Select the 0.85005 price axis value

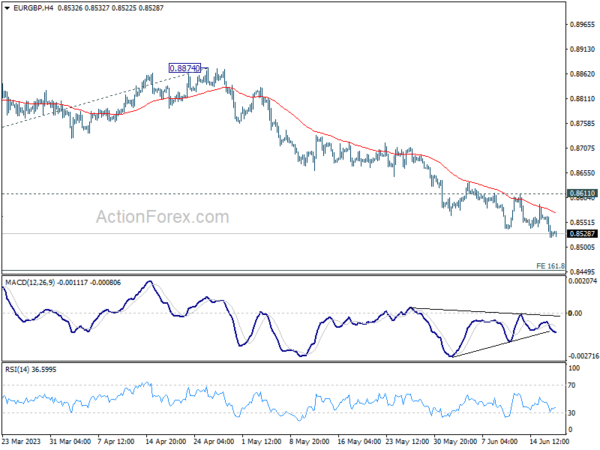(x=582, y=247)
